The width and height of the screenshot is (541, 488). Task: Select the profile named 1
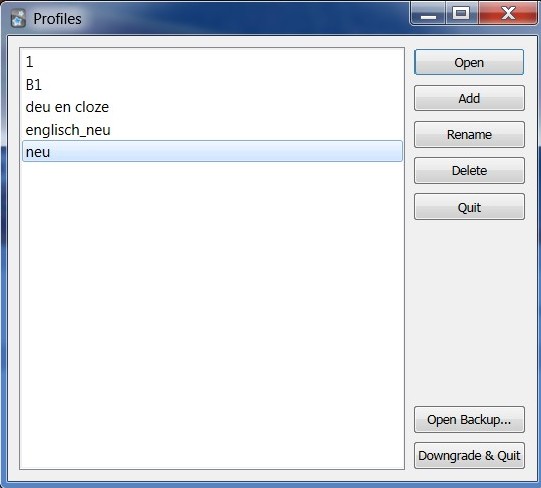pos(212,62)
